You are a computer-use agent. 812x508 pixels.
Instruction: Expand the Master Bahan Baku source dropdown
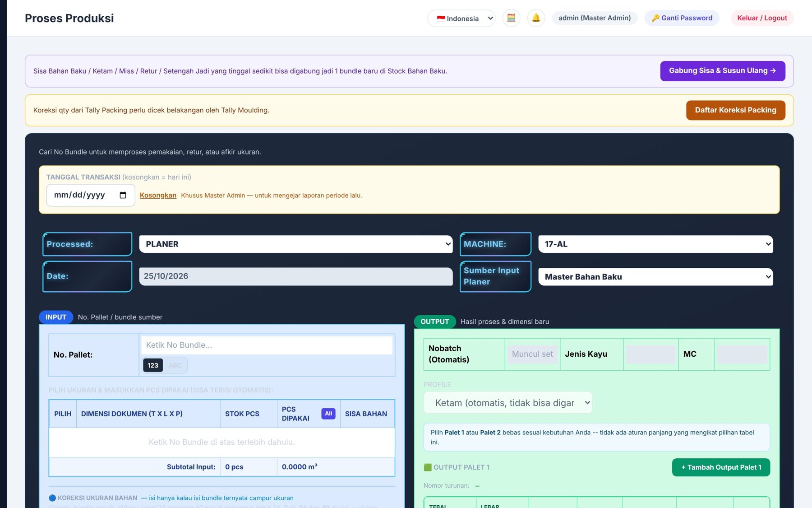(655, 277)
